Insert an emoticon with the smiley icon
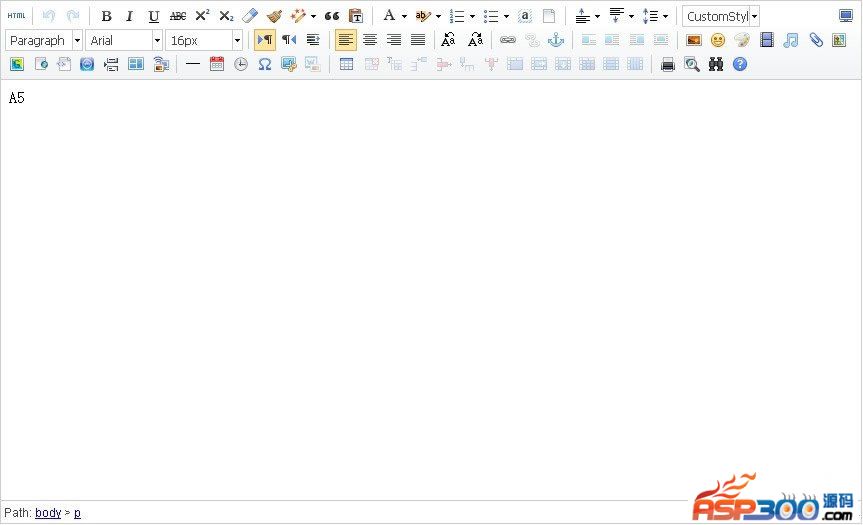This screenshot has height=525, width=863. (717, 40)
